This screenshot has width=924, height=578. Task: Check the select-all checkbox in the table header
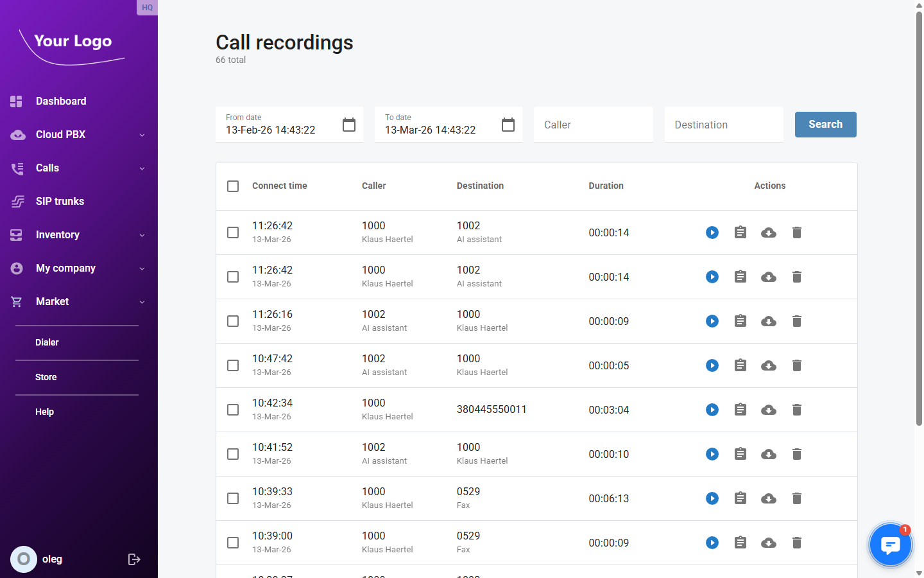pos(233,186)
